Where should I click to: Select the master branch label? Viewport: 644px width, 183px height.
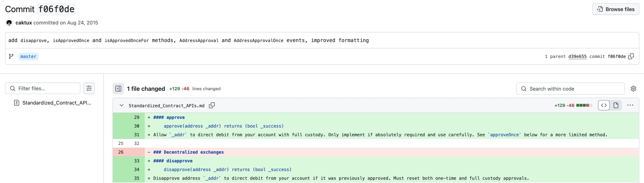pyautogui.click(x=28, y=57)
